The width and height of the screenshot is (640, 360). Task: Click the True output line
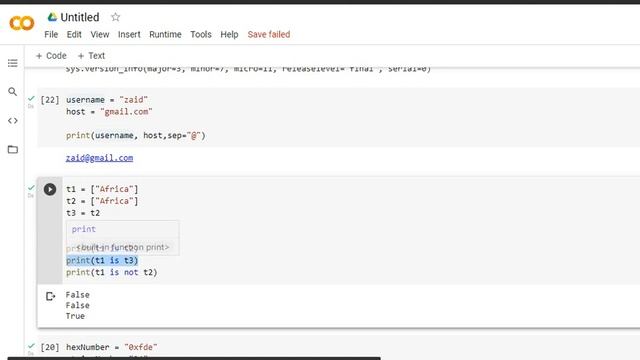pyautogui.click(x=75, y=316)
